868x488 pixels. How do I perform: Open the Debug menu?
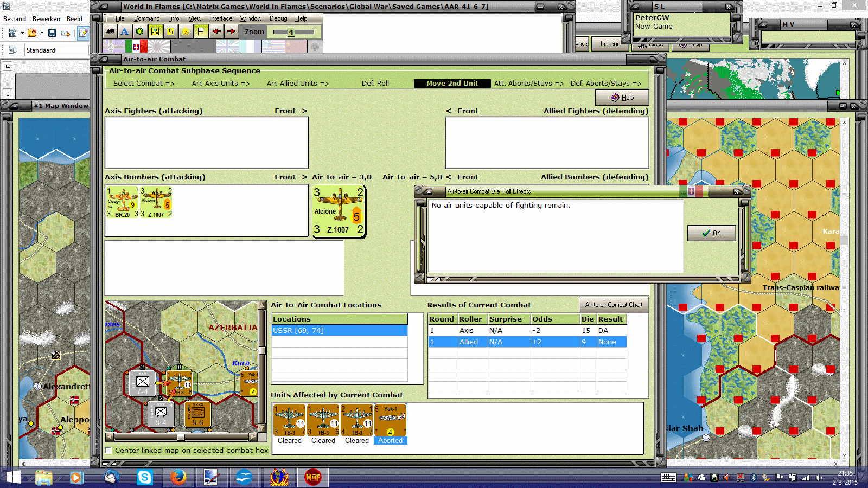pyautogui.click(x=278, y=18)
